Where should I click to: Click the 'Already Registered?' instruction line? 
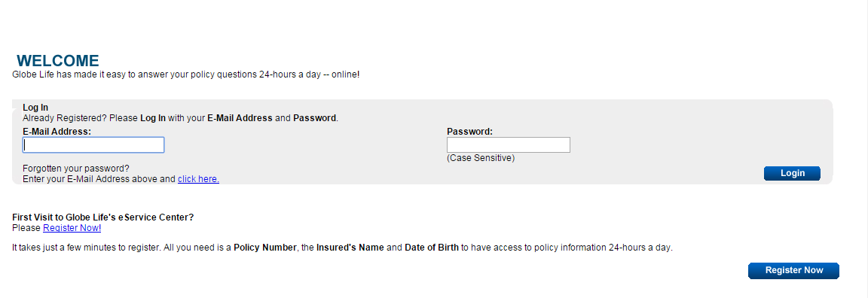tap(181, 117)
